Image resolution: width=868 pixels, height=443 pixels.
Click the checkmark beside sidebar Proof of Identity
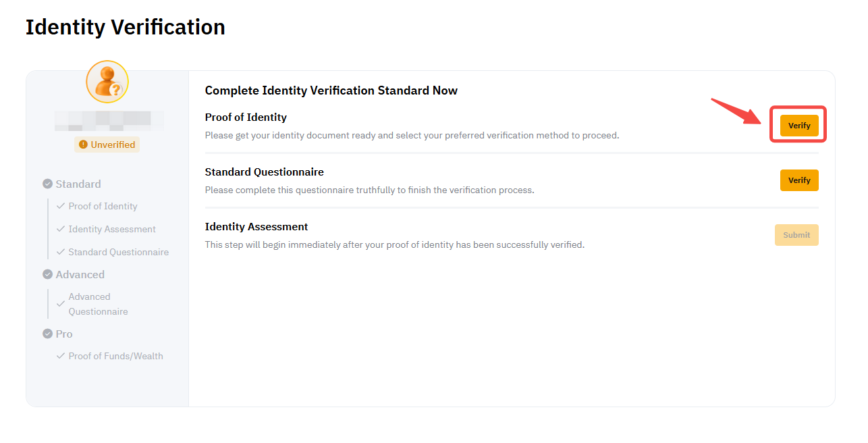(x=61, y=206)
